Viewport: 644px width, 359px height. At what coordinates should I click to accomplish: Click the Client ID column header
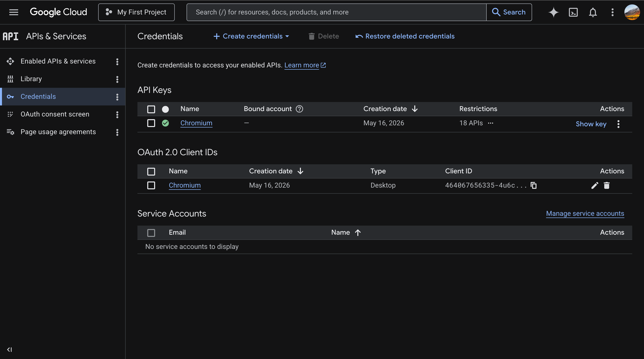458,171
